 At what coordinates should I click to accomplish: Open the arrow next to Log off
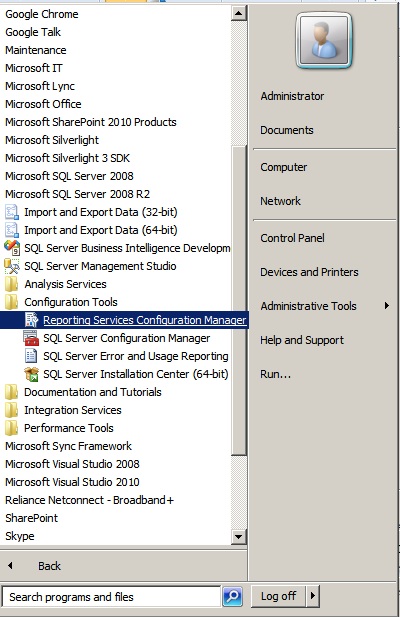[313, 596]
